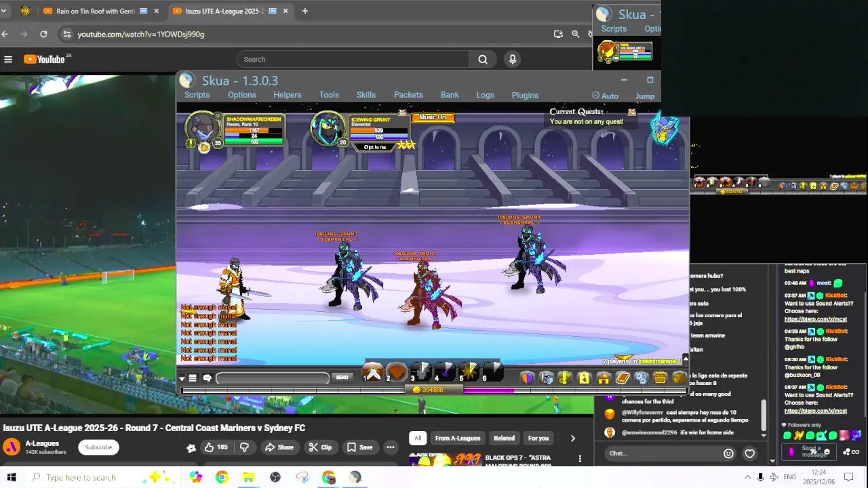Image resolution: width=868 pixels, height=488 pixels.
Task: Focus the Chat... message field
Action: tap(661, 453)
